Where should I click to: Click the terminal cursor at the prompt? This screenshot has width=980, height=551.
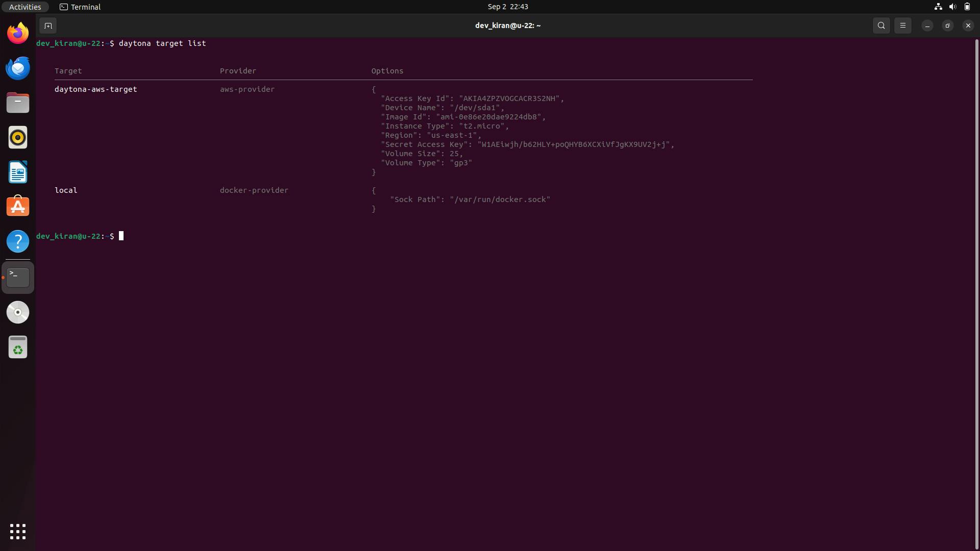[x=121, y=236]
